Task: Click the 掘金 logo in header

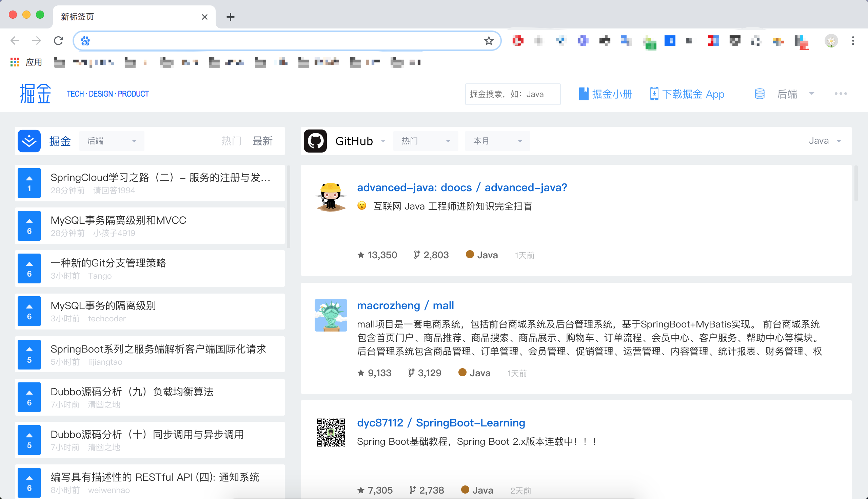Action: click(x=35, y=94)
